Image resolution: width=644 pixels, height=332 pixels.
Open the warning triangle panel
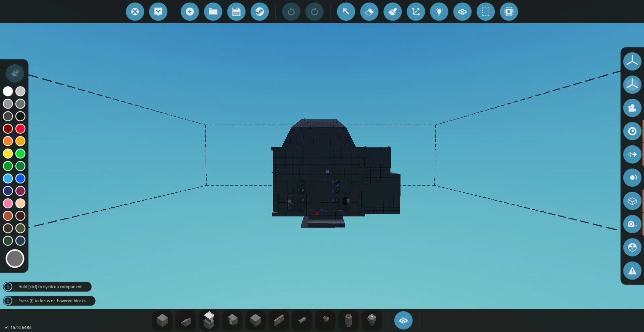pos(632,271)
